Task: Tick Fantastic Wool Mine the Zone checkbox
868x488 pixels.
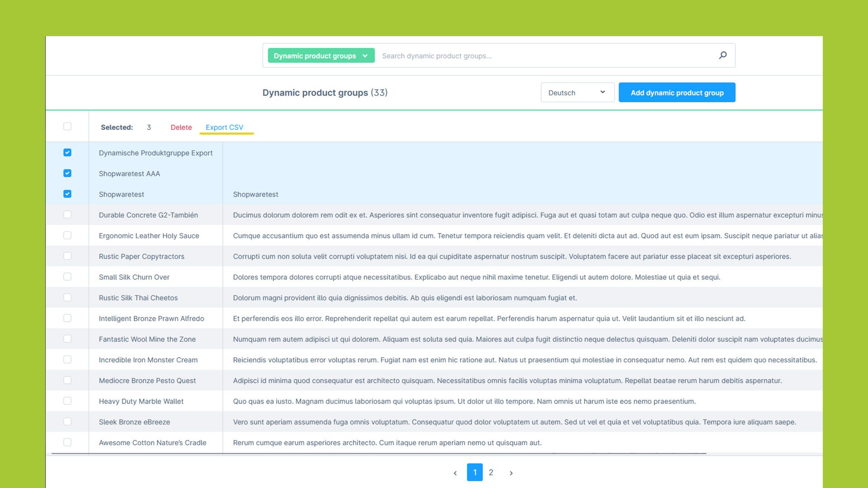Action: tap(67, 339)
